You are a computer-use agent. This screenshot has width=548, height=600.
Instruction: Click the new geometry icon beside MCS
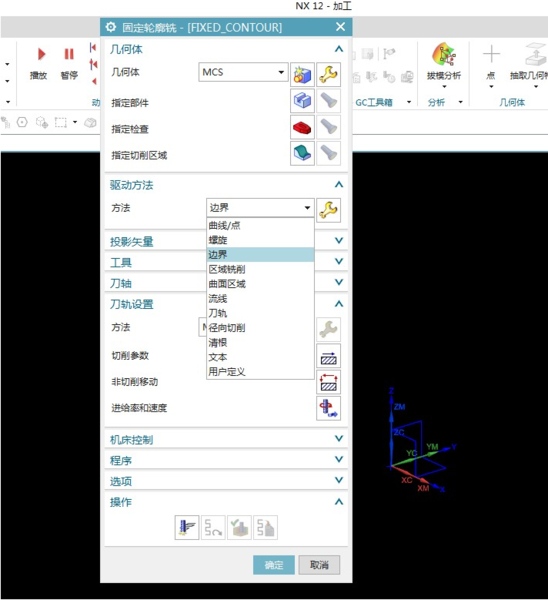point(302,75)
